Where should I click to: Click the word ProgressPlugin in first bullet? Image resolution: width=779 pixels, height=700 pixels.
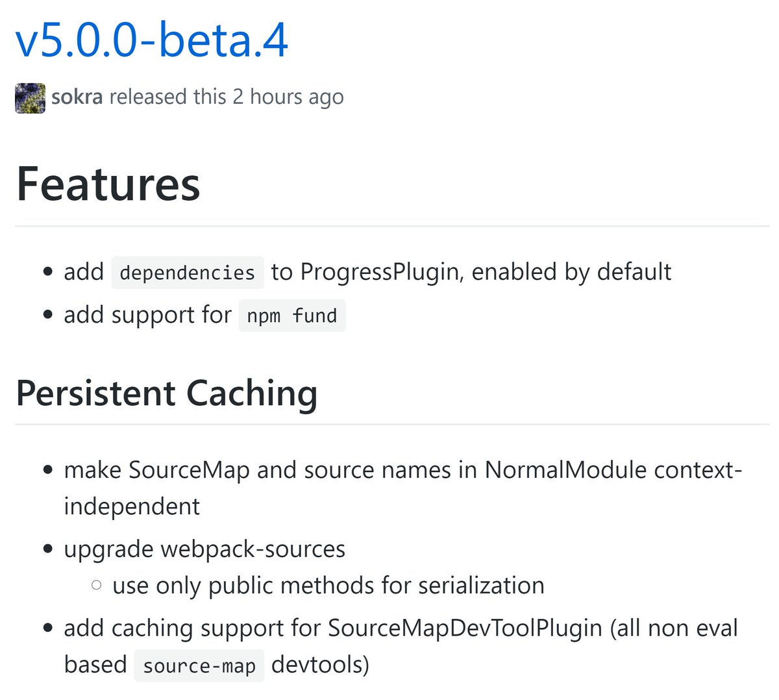[x=379, y=272]
